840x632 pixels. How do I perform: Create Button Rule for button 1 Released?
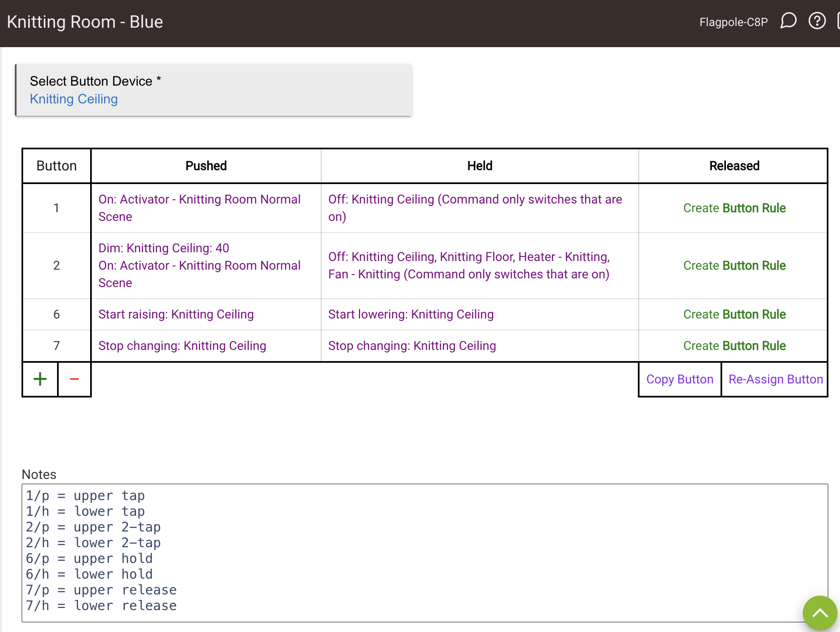(x=734, y=208)
